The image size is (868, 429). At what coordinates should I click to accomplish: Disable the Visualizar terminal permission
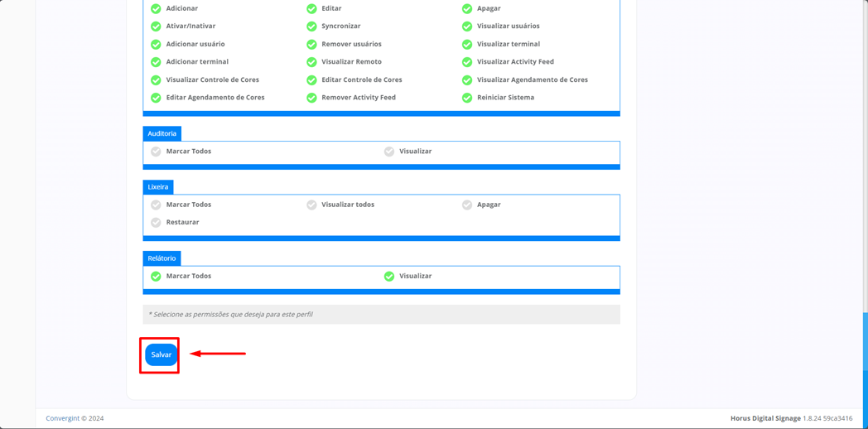467,44
